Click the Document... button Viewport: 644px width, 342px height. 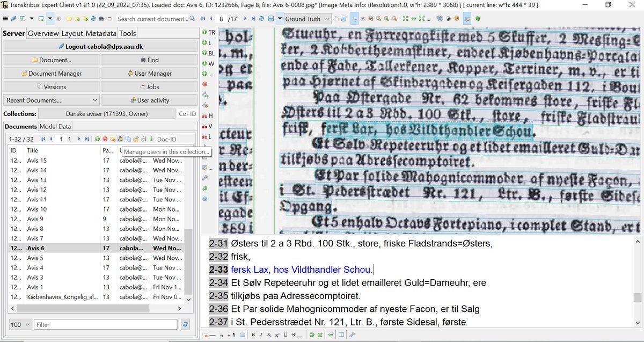click(52, 60)
